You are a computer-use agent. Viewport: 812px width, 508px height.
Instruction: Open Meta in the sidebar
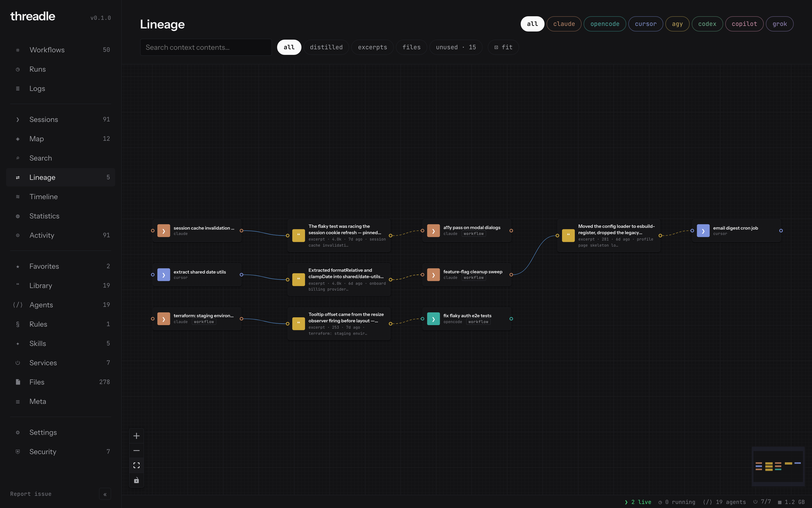coord(61,402)
